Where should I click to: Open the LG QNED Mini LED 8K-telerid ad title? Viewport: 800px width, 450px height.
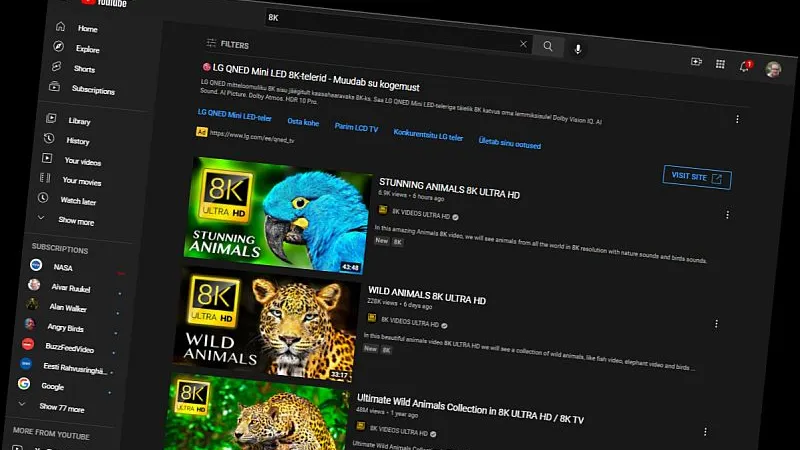[x=316, y=77]
